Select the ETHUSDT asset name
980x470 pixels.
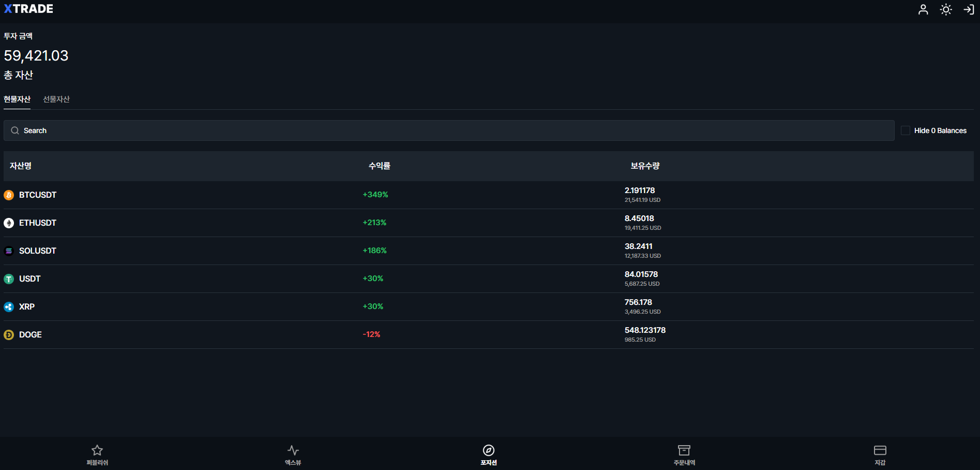click(x=38, y=223)
